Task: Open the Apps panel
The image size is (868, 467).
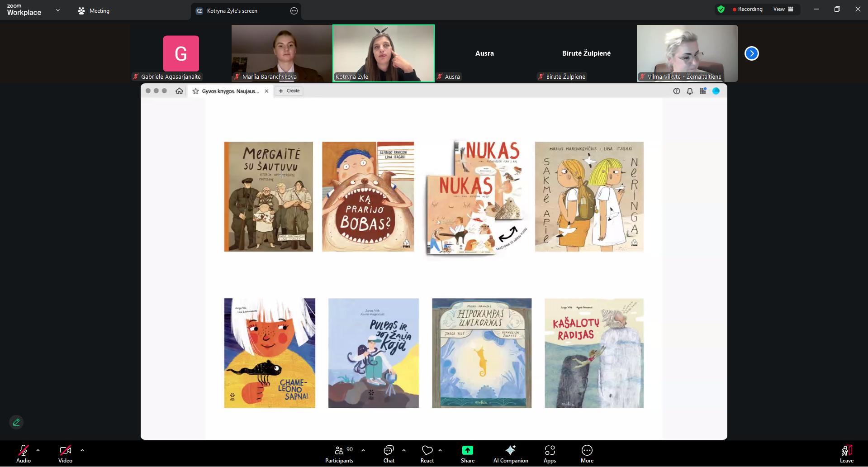Action: pyautogui.click(x=550, y=454)
